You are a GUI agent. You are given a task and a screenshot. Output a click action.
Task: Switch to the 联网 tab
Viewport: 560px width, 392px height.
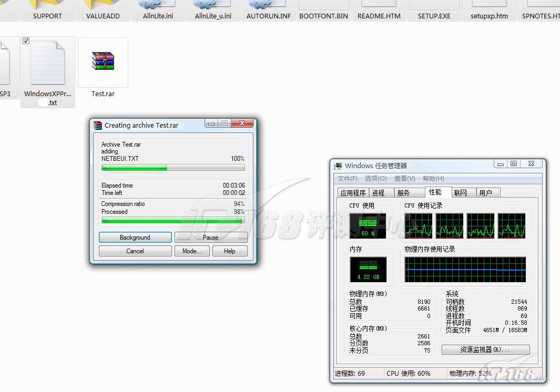(460, 193)
